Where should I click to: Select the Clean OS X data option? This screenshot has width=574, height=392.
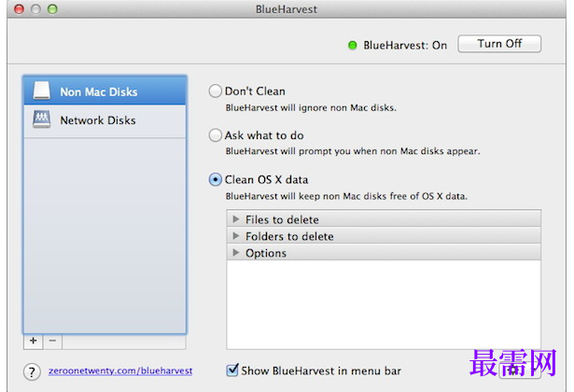(x=216, y=180)
